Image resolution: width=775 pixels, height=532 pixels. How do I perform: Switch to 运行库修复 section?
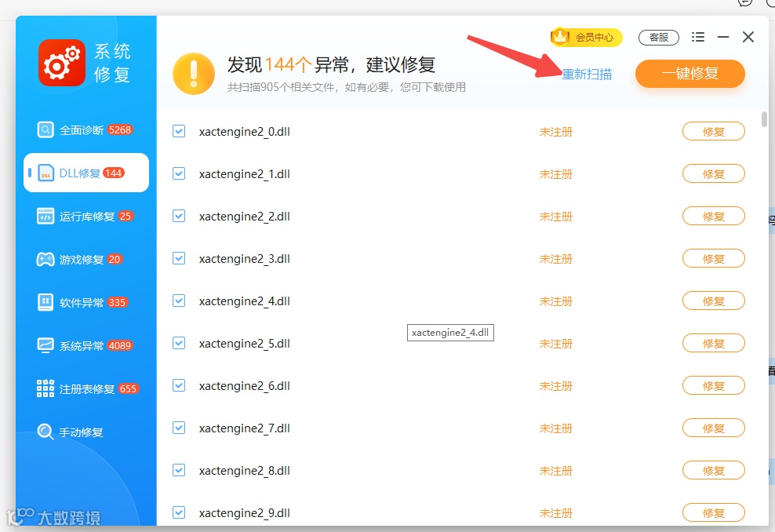click(85, 217)
